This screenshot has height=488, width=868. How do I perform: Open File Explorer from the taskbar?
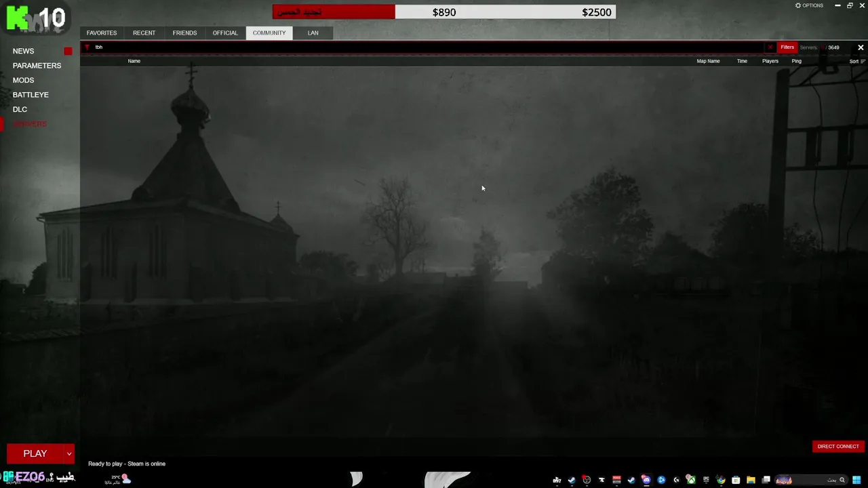pyautogui.click(x=751, y=480)
